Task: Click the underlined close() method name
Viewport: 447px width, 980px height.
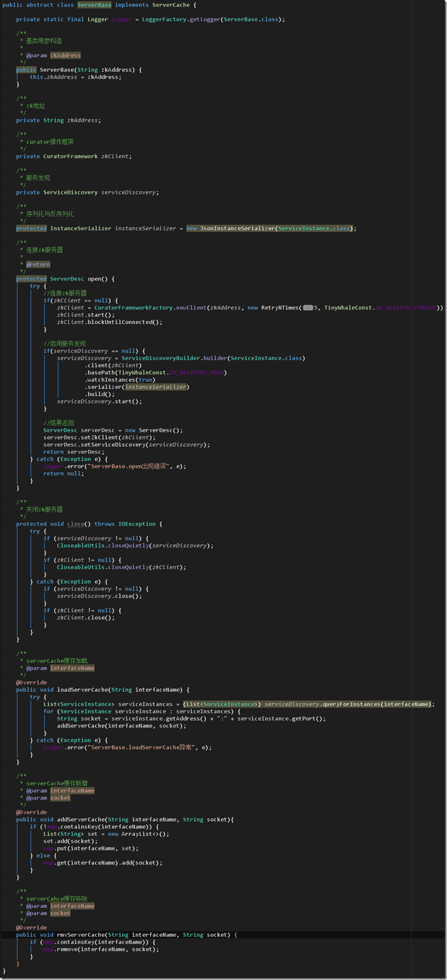Action: pyautogui.click(x=75, y=524)
